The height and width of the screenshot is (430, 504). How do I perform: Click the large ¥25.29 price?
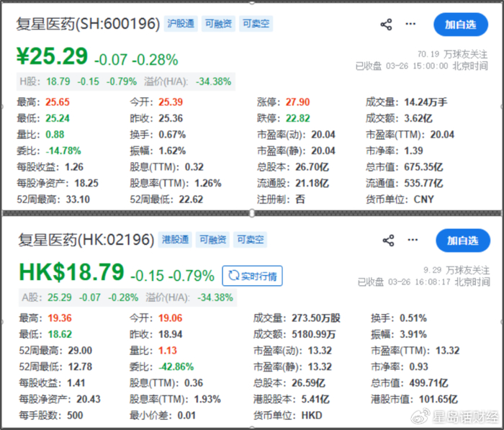click(52, 56)
